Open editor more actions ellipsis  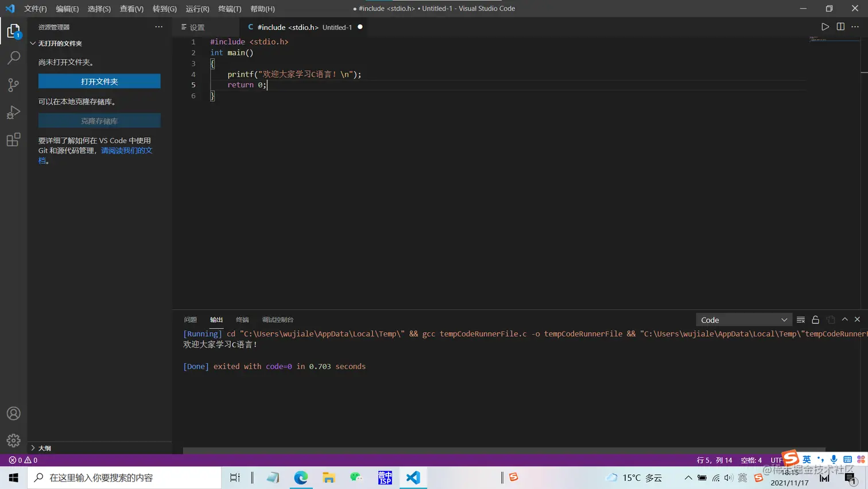(x=855, y=27)
